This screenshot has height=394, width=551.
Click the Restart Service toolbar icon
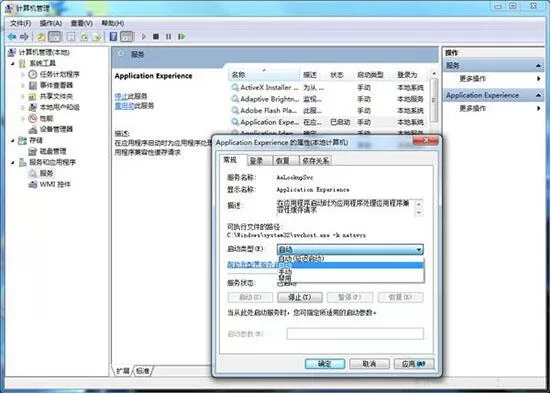(x=181, y=37)
